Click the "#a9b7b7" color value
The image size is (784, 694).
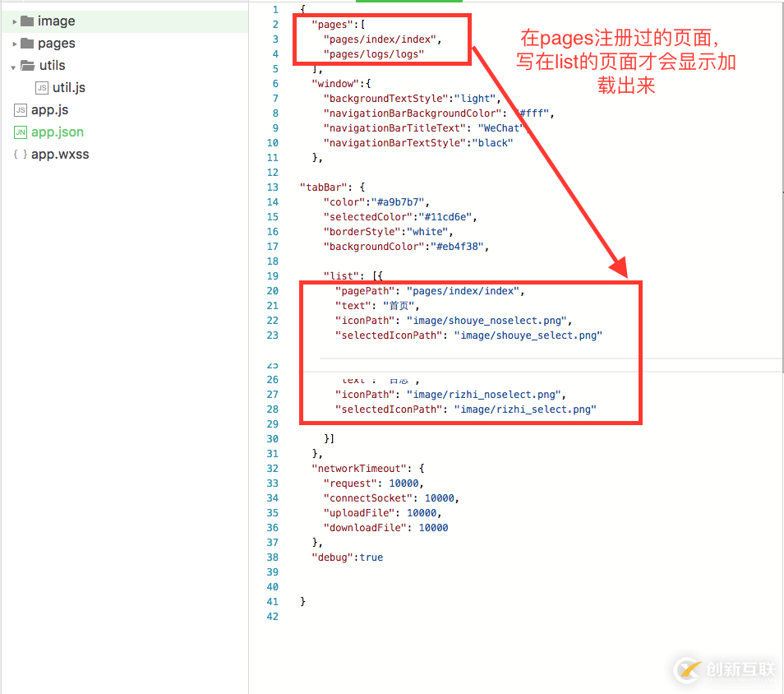pos(398,202)
